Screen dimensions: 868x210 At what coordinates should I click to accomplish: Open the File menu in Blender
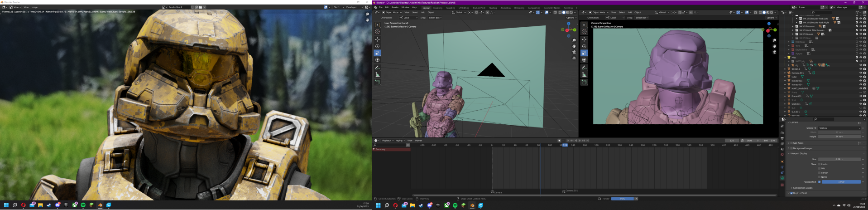[380, 7]
